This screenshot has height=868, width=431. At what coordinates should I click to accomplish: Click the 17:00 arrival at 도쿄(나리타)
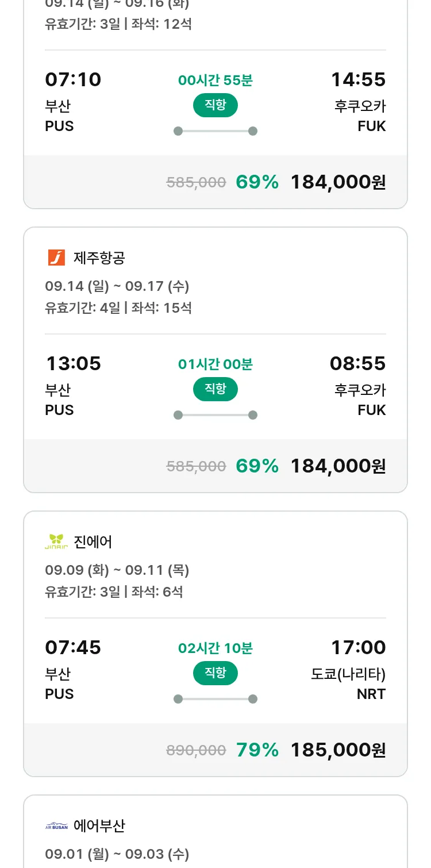click(358, 647)
